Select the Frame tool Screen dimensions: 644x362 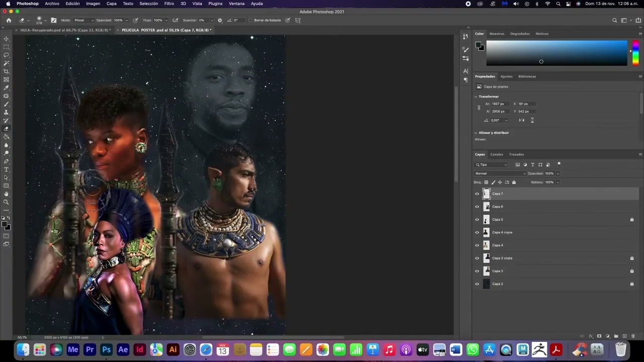(7, 79)
